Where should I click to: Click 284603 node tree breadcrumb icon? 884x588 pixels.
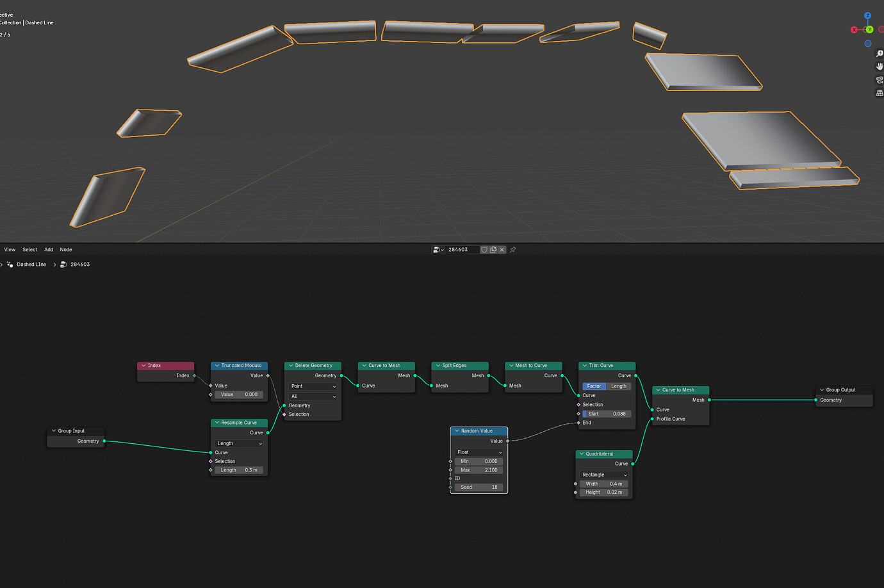point(63,265)
